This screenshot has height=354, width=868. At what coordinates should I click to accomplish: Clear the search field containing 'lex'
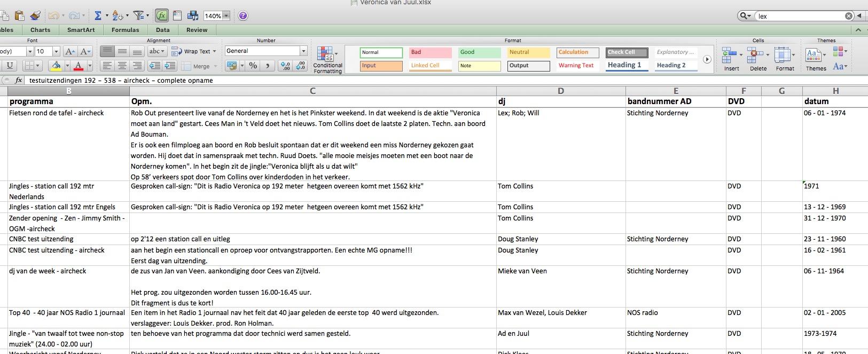(848, 16)
